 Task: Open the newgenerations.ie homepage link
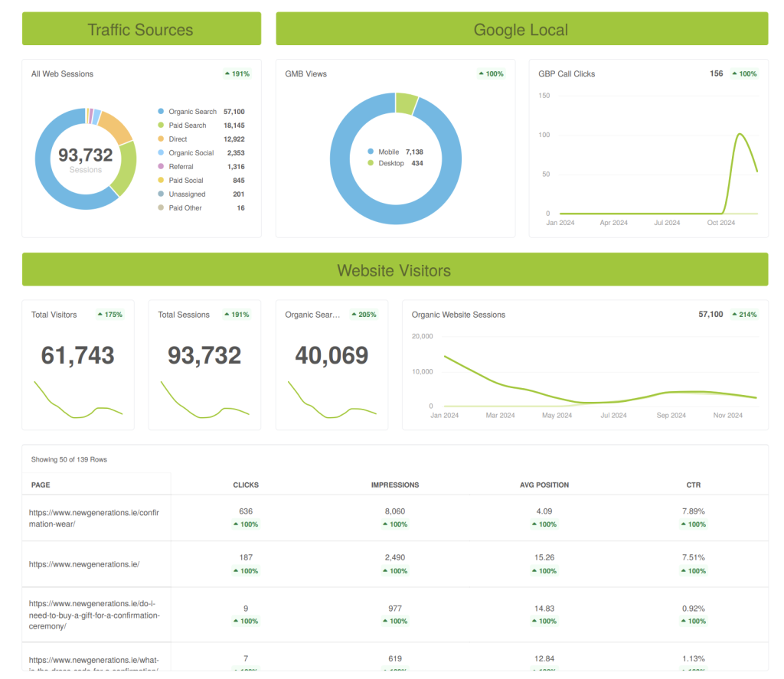tap(84, 564)
